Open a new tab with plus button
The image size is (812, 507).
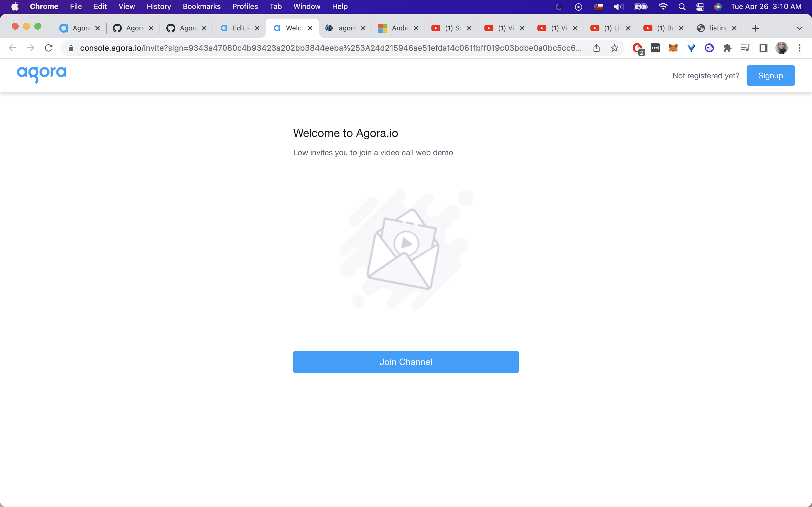tap(755, 28)
